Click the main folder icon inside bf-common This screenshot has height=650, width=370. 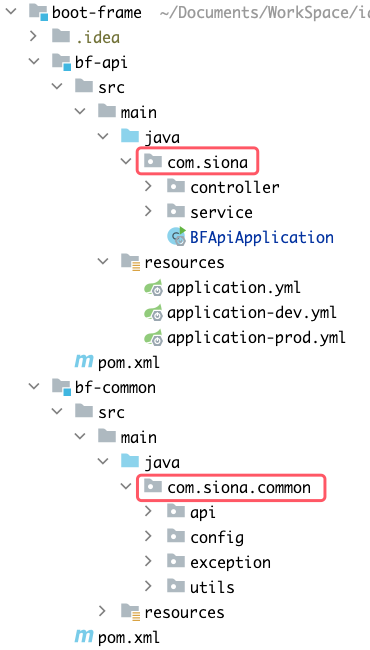106,436
